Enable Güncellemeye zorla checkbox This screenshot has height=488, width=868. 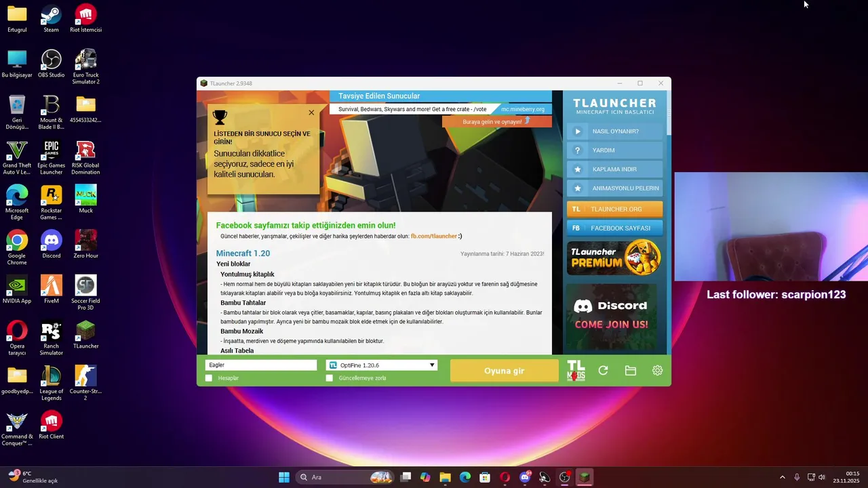pos(330,378)
